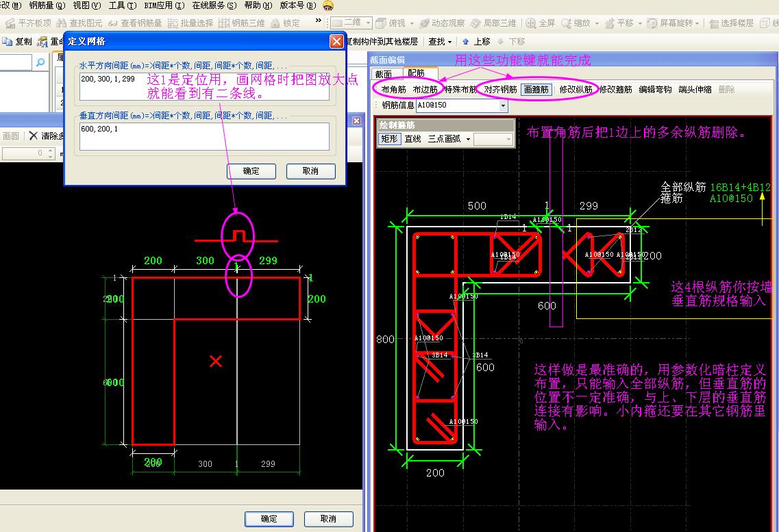Click the 下移 grey down arrow

click(x=500, y=42)
